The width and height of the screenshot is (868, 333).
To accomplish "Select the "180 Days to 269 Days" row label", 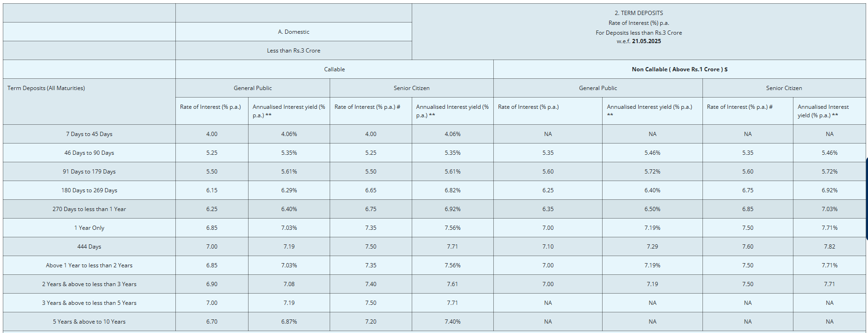I will (x=89, y=190).
